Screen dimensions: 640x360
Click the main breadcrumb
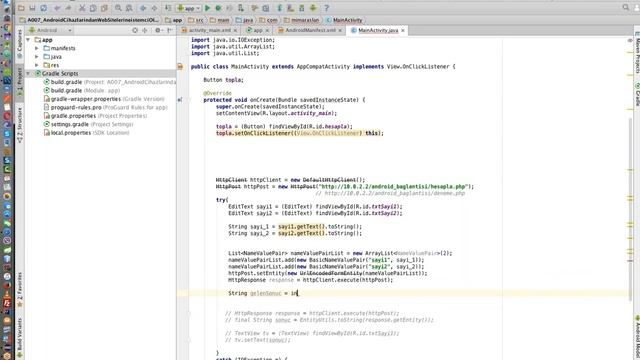(219, 20)
